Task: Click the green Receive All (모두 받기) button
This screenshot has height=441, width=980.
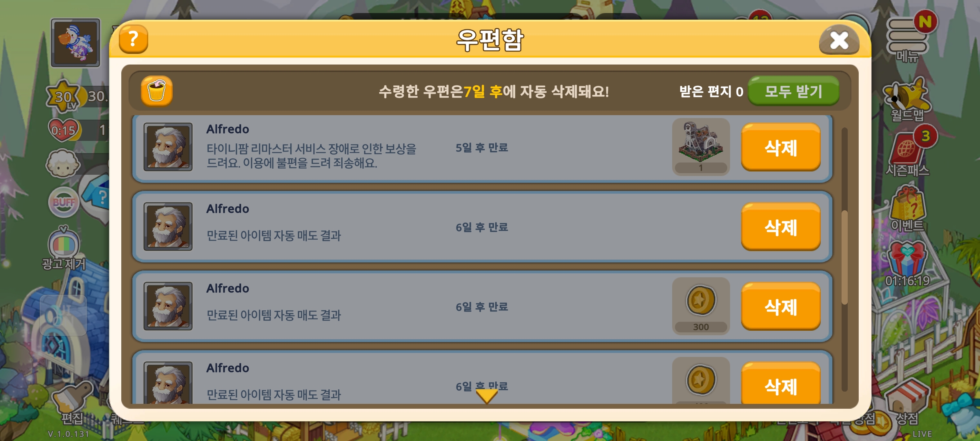Action: click(793, 91)
